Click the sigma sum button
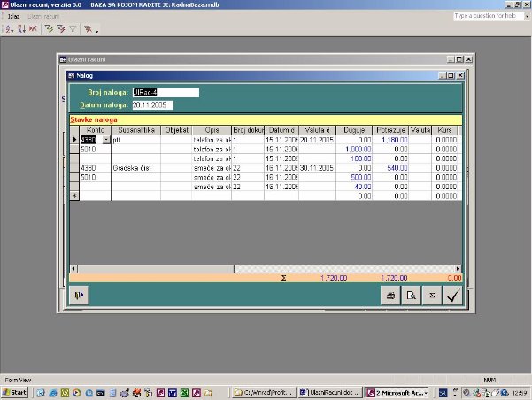Viewport: 532px width, 400px height. 431,297
